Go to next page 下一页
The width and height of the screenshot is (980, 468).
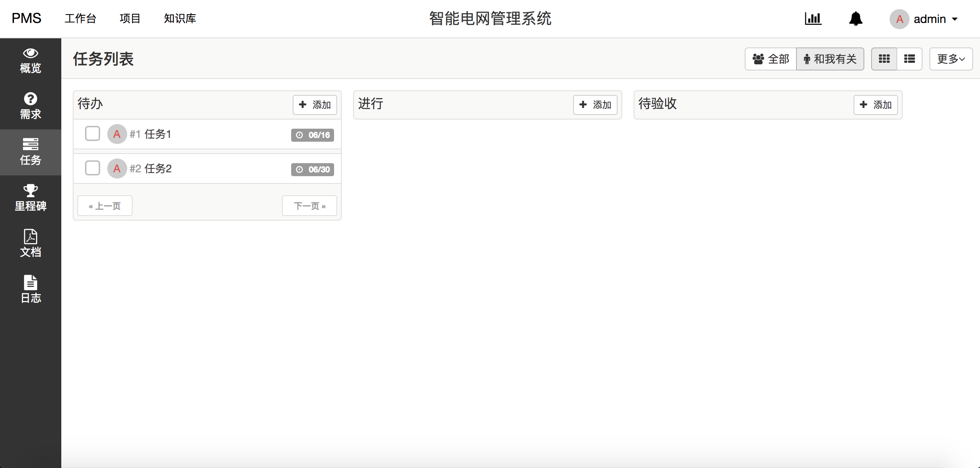coord(309,206)
